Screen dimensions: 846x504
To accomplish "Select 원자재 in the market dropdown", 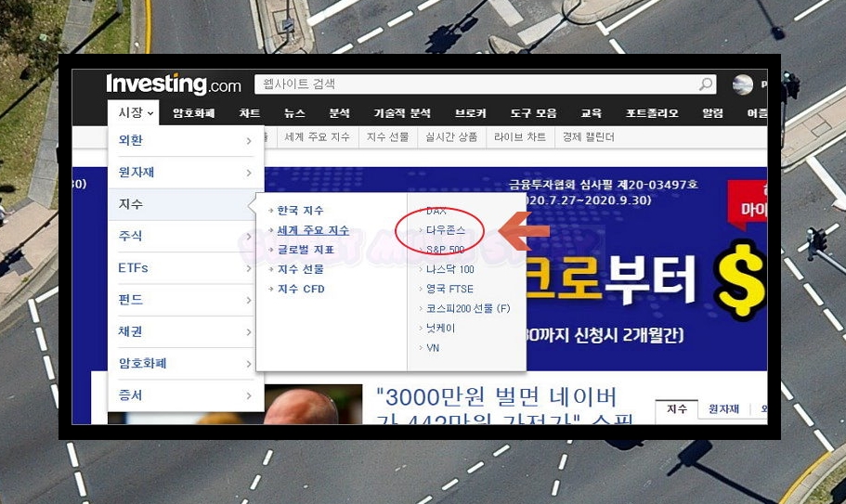I will (137, 172).
